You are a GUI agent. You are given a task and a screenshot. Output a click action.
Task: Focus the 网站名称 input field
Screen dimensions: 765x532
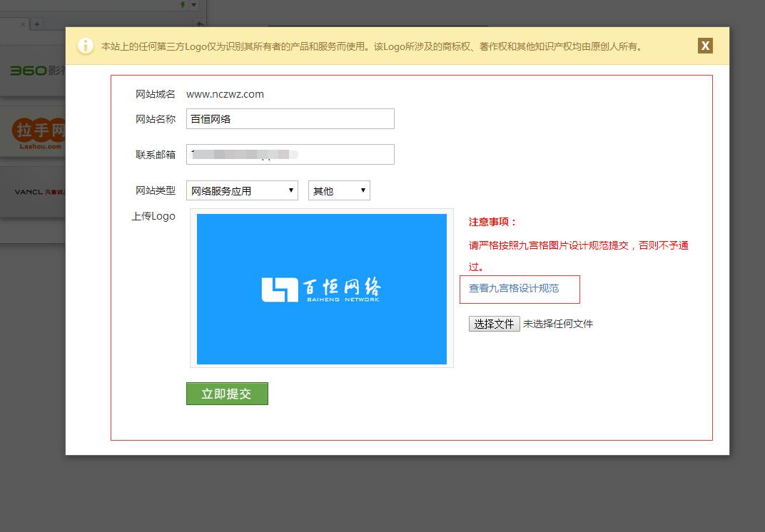290,119
